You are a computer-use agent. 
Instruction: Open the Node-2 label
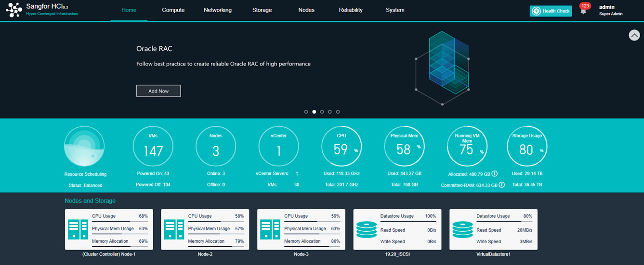point(205,254)
